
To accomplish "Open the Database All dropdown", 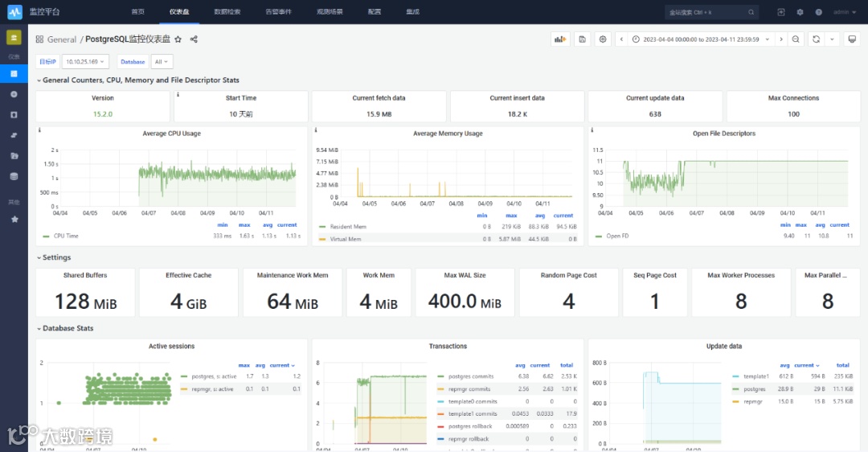I will pyautogui.click(x=162, y=61).
